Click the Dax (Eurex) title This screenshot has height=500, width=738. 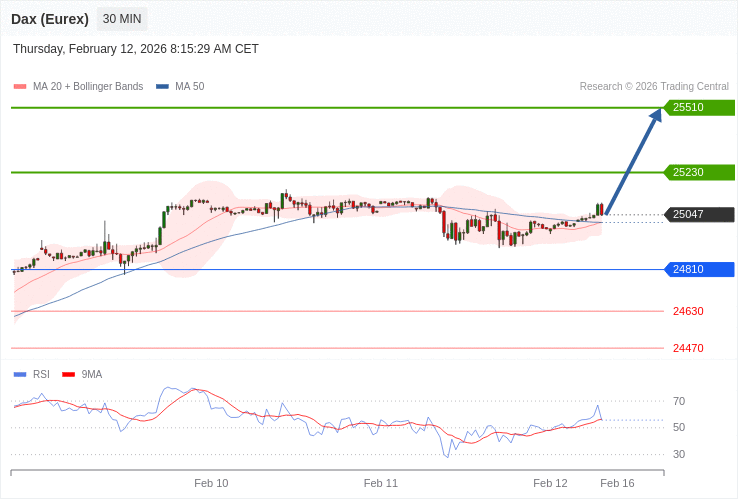tap(50, 19)
